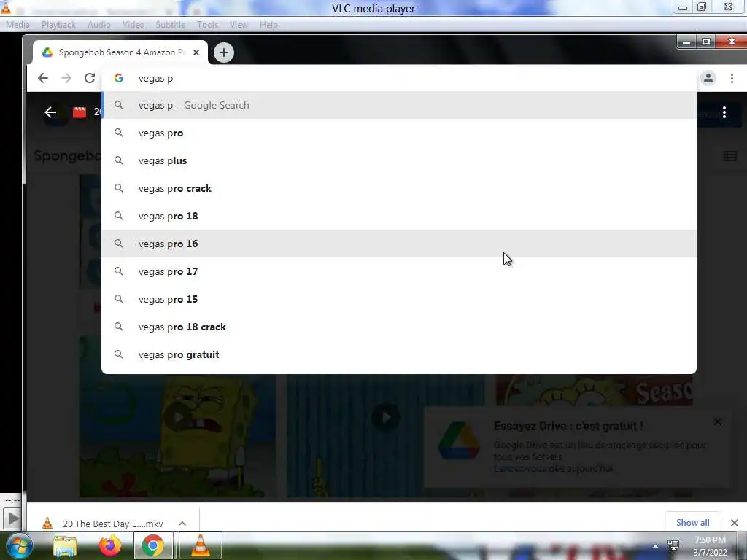Click the 'Lancez-vous dès aujourd'hui' link
Screen dimensions: 747x560
click(x=553, y=469)
